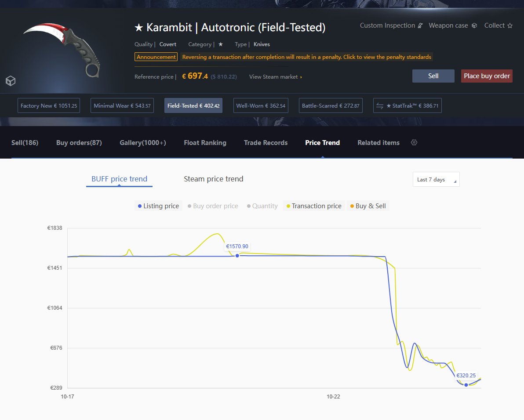The image size is (524, 420).
Task: Click the settings gear beside Related items
Action: point(414,142)
